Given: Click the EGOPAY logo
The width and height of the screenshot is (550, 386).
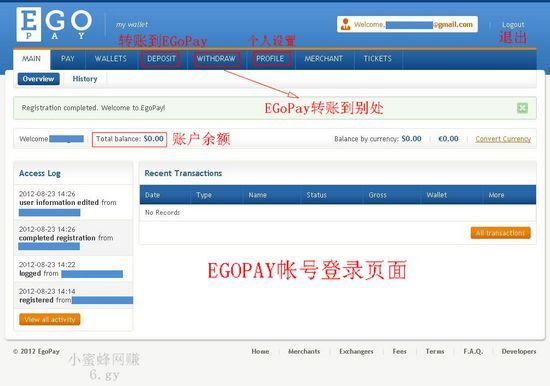Looking at the screenshot, I should (x=54, y=24).
